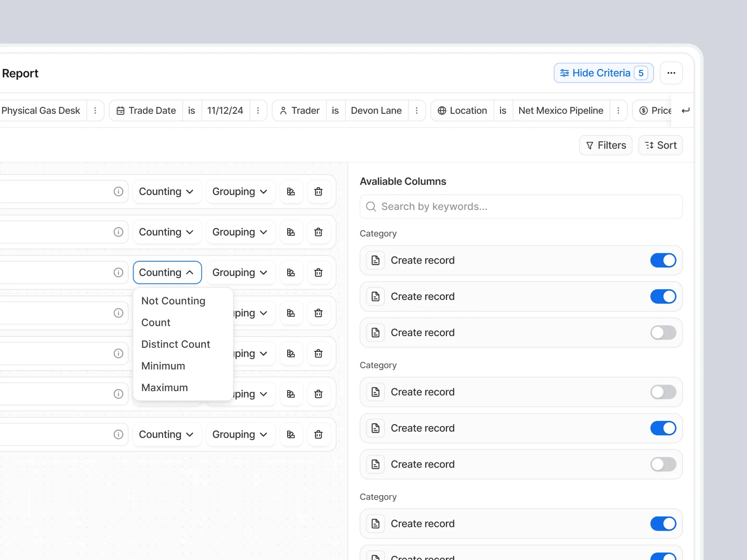
Task: Delete the first column row with its trash icon
Action: pos(318,191)
